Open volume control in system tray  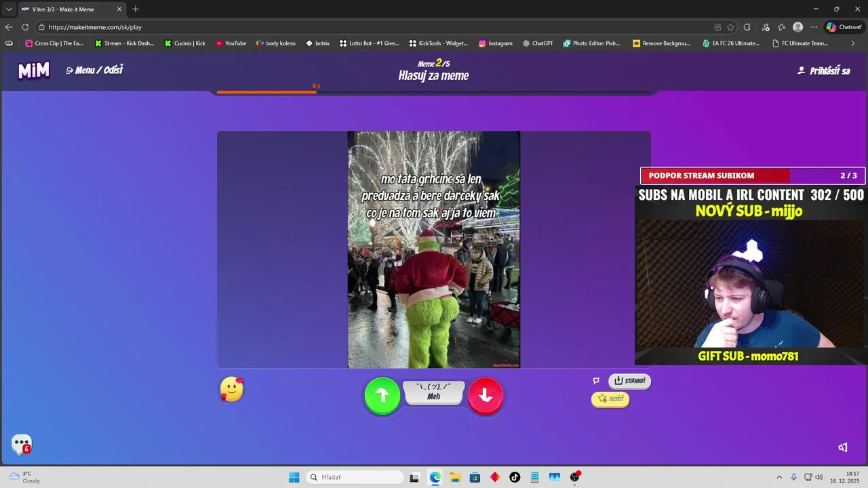pyautogui.click(x=819, y=477)
